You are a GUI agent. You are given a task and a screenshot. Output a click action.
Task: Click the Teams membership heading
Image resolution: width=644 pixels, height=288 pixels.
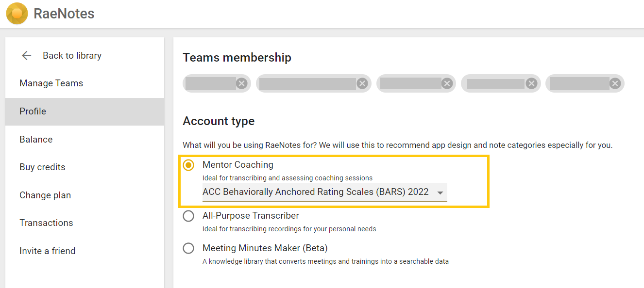[x=237, y=58]
